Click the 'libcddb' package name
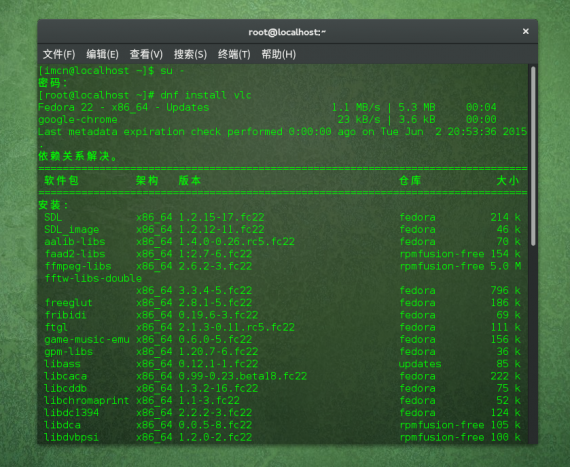The width and height of the screenshot is (570, 467). [65, 389]
